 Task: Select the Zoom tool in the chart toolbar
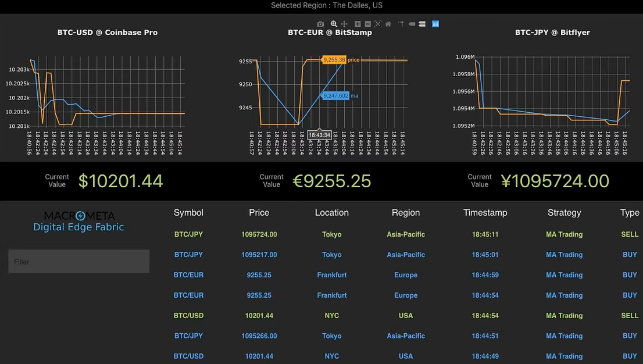tap(333, 24)
